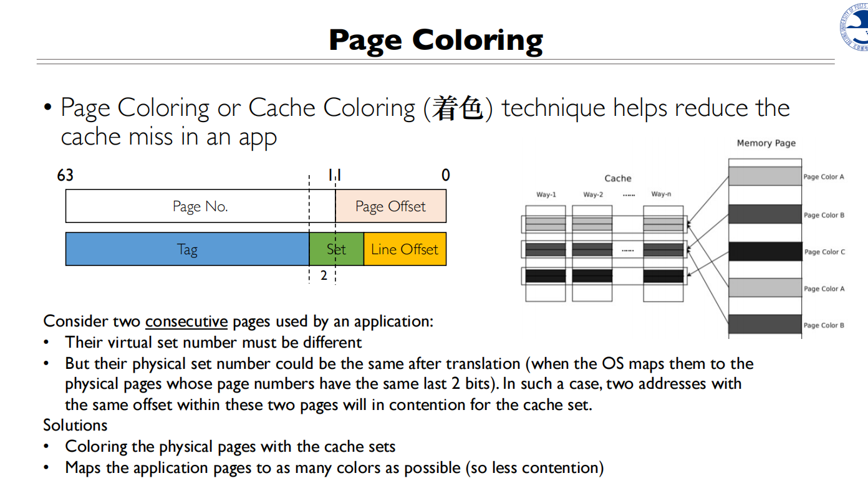
Task: Click the top Page Color A block
Action: (x=764, y=176)
